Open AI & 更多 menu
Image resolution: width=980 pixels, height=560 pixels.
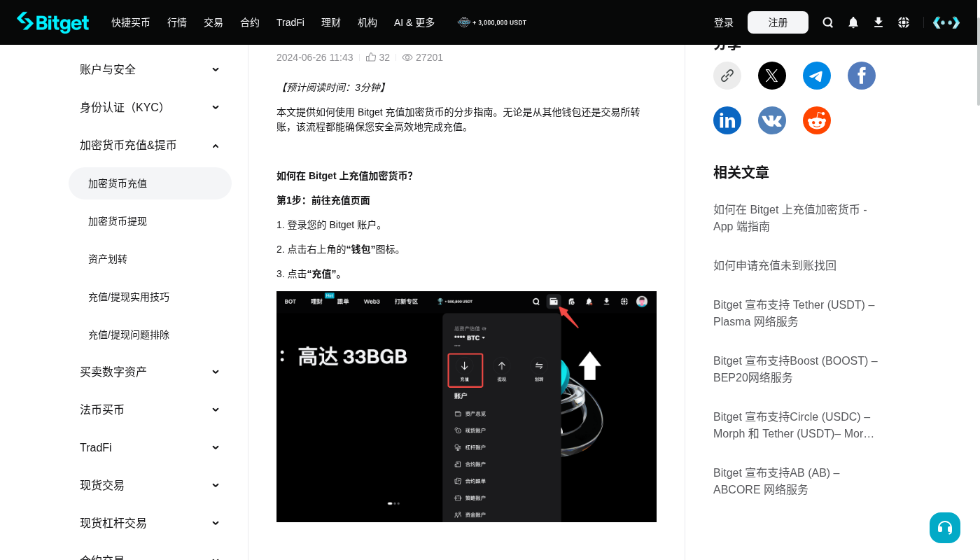pyautogui.click(x=414, y=22)
